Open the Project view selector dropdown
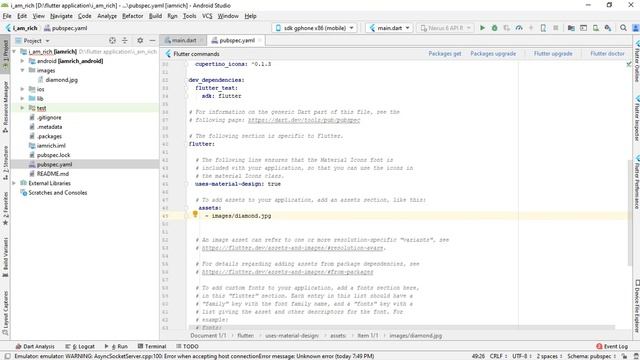Screen dimensions: 640x360 pos(32,40)
